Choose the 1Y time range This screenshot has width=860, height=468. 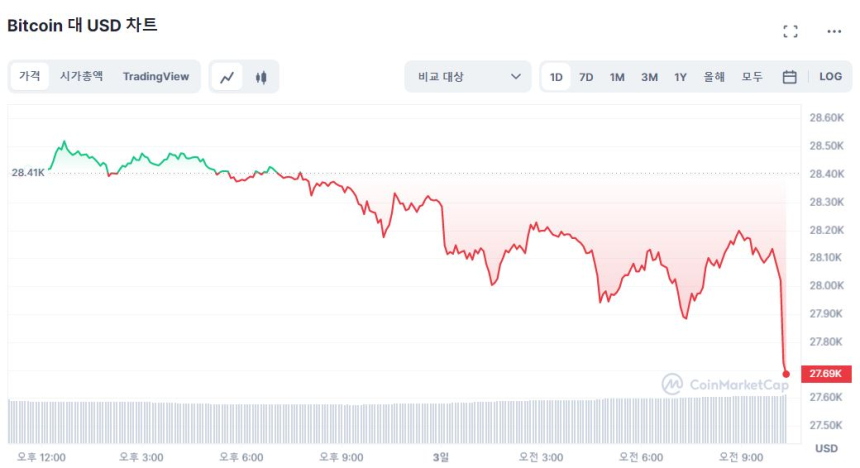point(680,76)
